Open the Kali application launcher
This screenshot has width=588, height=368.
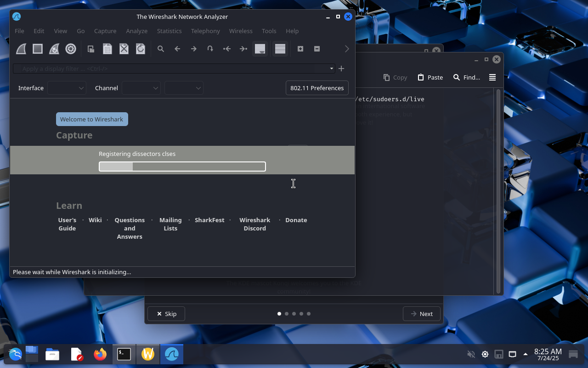pyautogui.click(x=15, y=354)
